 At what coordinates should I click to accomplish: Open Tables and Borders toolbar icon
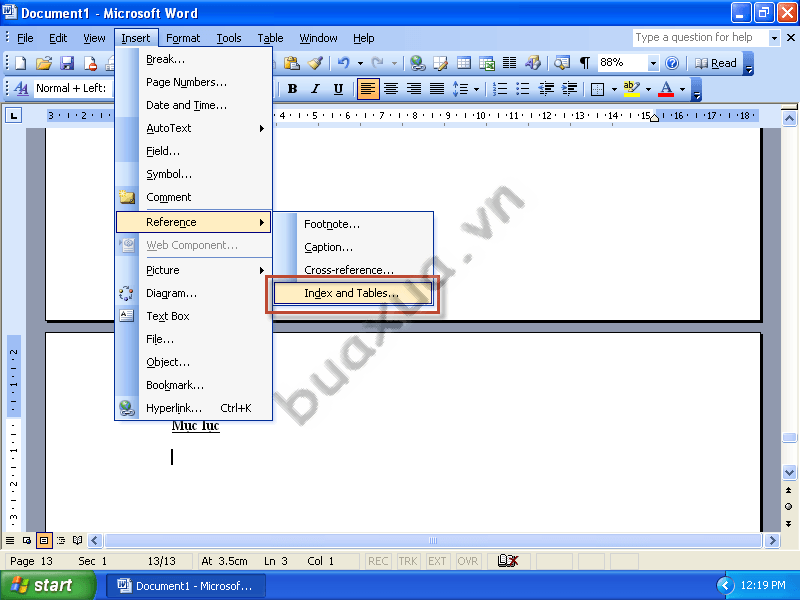point(440,63)
